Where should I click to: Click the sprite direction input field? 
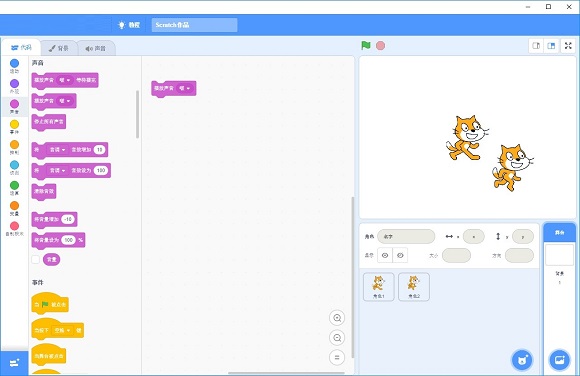tap(519, 255)
